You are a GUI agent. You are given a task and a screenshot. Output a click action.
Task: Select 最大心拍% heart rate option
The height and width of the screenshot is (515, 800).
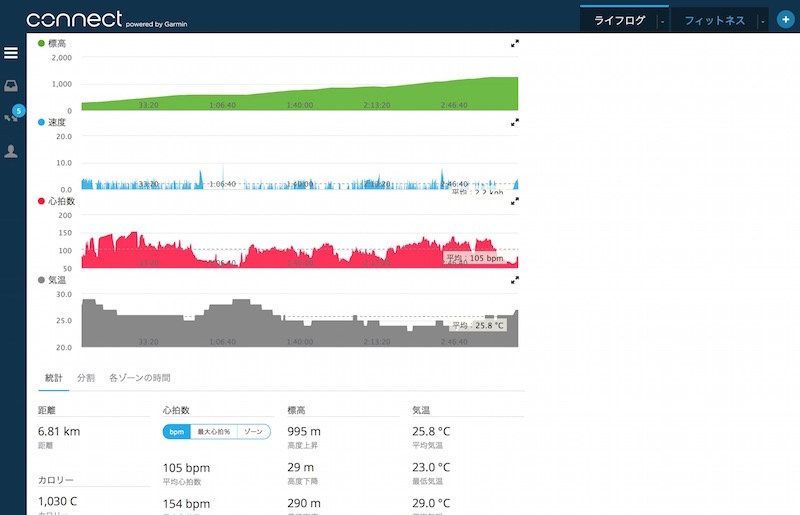(214, 432)
